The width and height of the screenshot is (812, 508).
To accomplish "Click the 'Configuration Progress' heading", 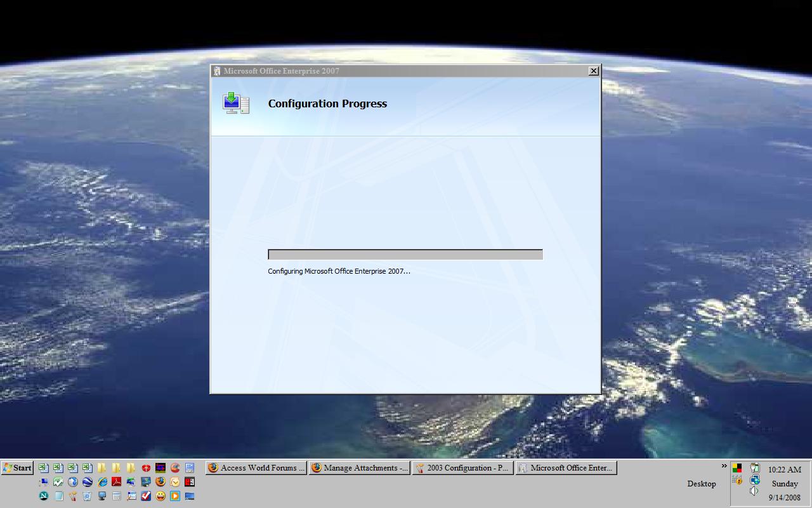I will (x=327, y=104).
